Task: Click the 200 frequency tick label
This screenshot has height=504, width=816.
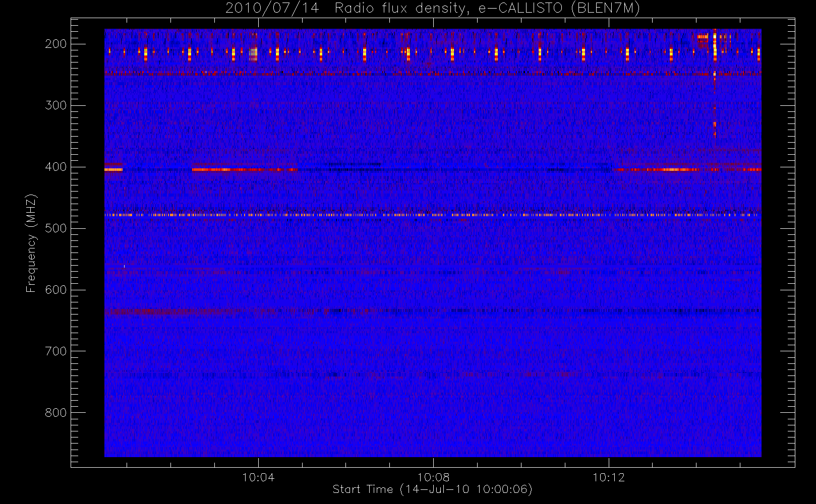Action: coord(56,44)
